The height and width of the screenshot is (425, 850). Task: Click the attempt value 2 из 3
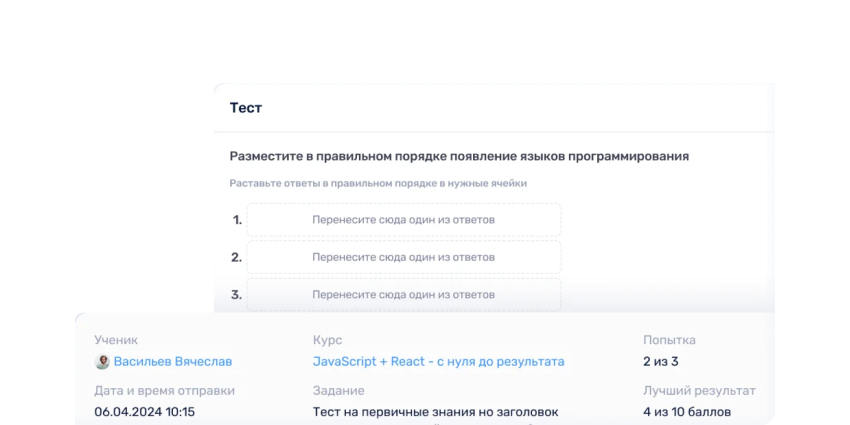tap(660, 362)
